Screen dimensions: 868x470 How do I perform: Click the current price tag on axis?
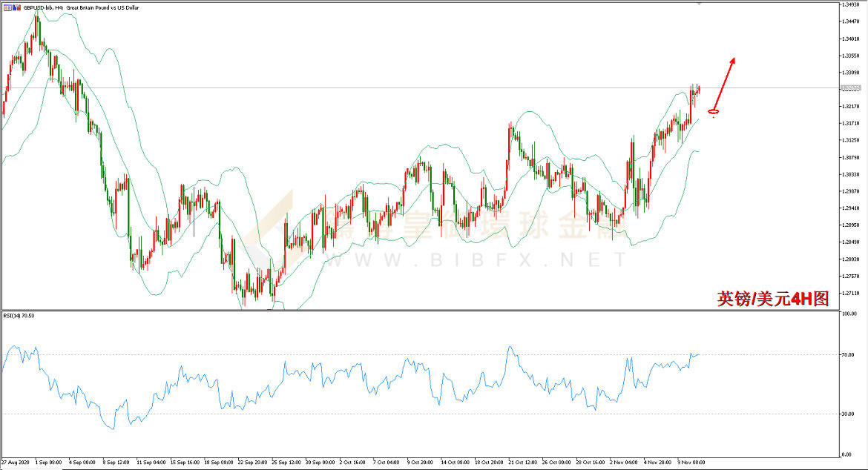850,88
